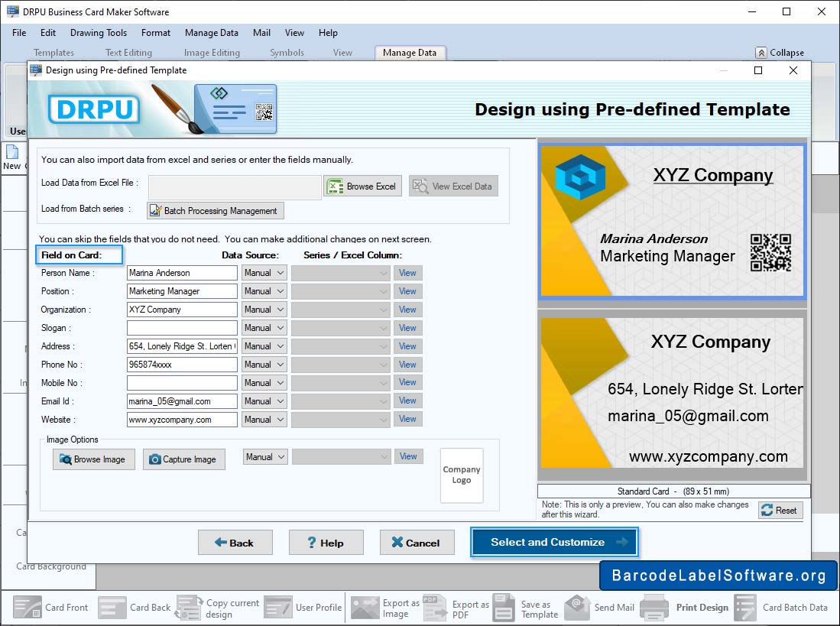Open the File menu
Viewport: 840px width, 626px height.
pyautogui.click(x=19, y=33)
